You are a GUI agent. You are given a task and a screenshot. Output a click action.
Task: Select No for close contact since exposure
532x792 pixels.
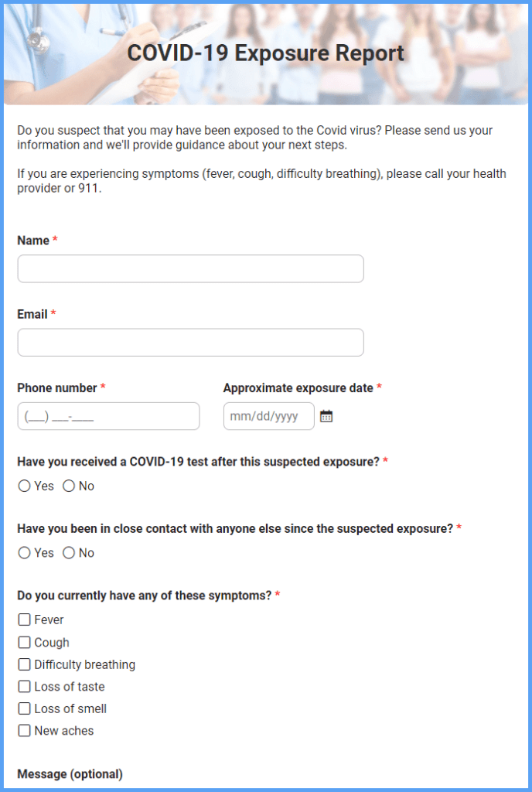[70, 553]
